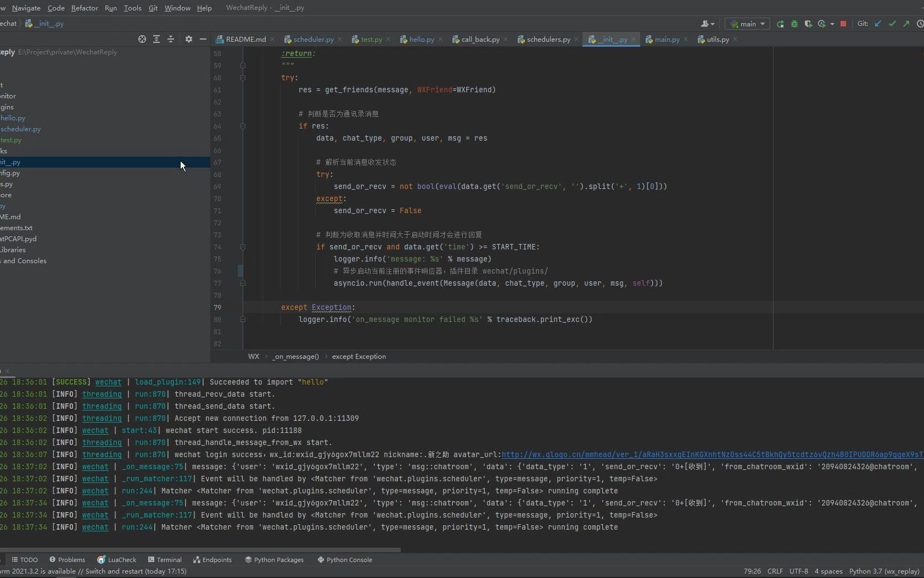Viewport: 924px width, 578px height.
Task: Open the Refactor menu
Action: pyautogui.click(x=85, y=8)
